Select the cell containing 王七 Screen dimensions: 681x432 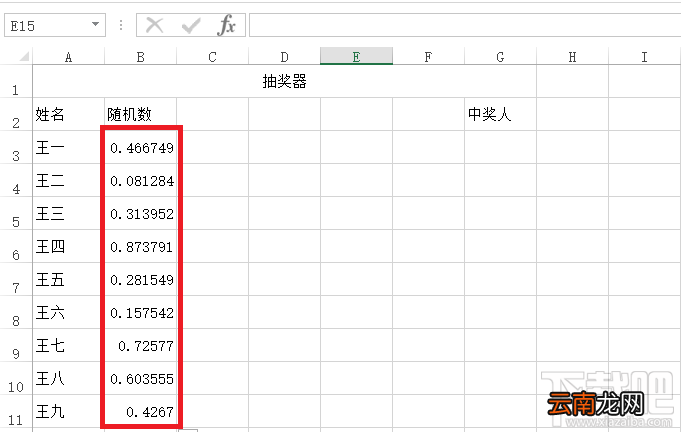[x=69, y=345]
